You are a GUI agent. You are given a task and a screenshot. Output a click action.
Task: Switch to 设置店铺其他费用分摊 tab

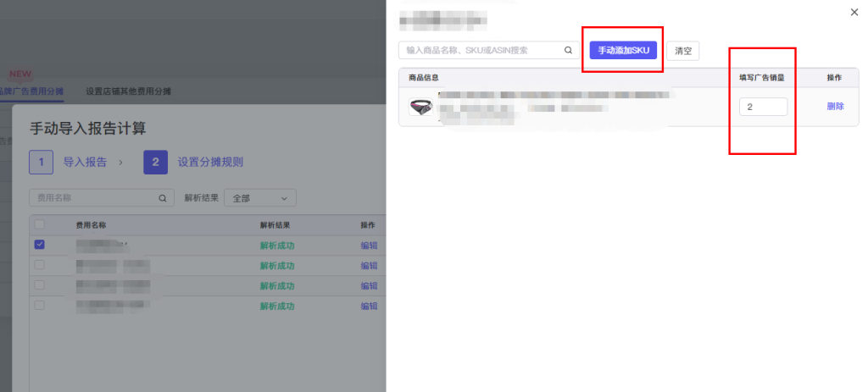click(129, 91)
